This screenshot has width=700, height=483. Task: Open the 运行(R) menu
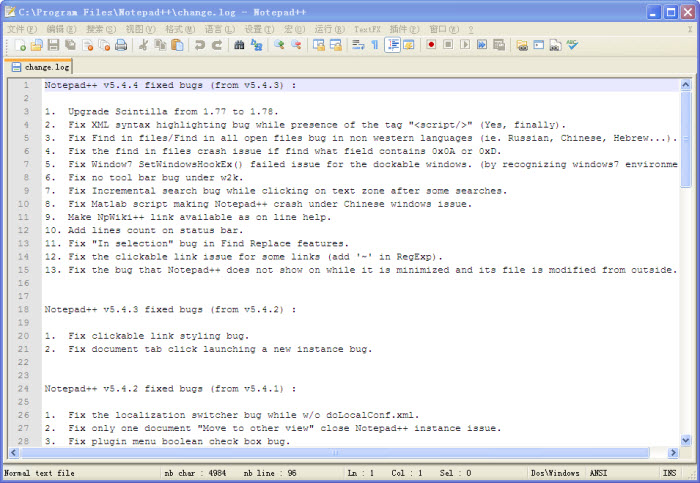pyautogui.click(x=329, y=29)
